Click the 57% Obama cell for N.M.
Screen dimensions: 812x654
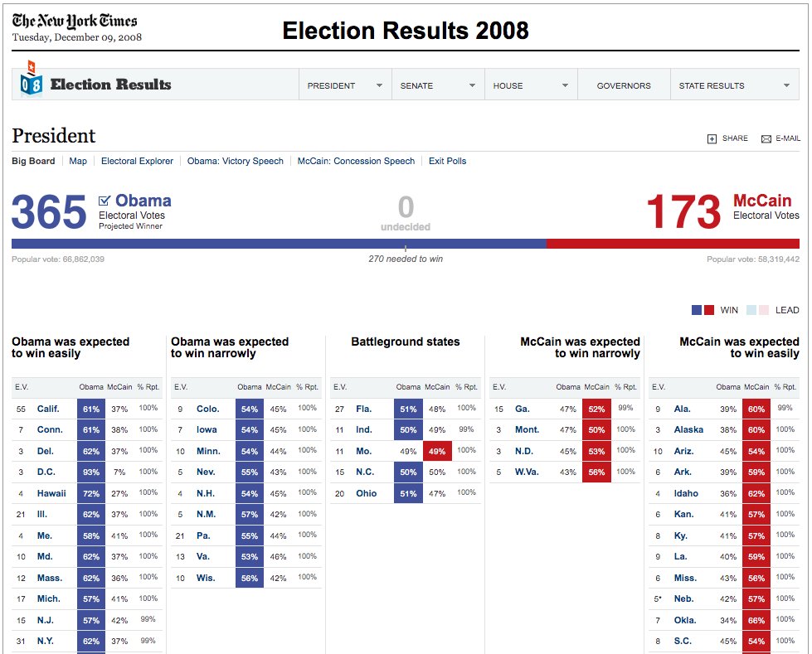coord(250,514)
